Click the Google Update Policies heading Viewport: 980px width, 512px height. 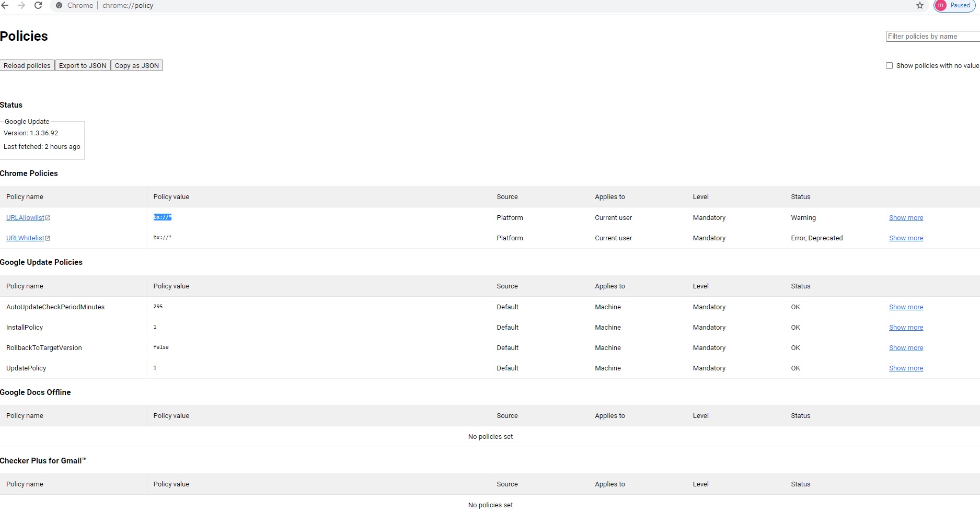(41, 262)
